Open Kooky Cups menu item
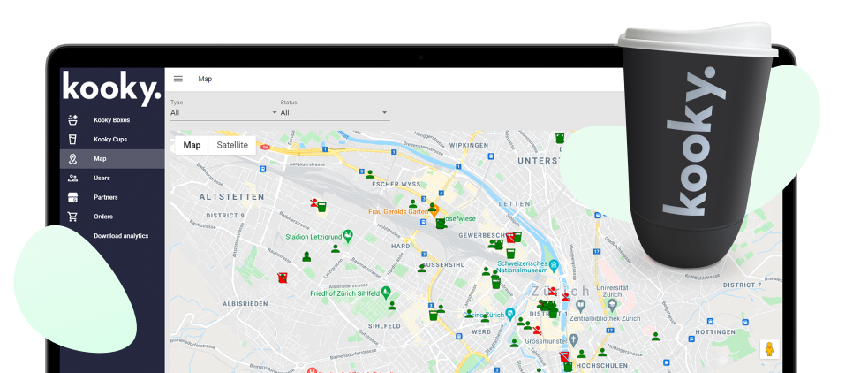The image size is (868, 373). click(x=110, y=139)
